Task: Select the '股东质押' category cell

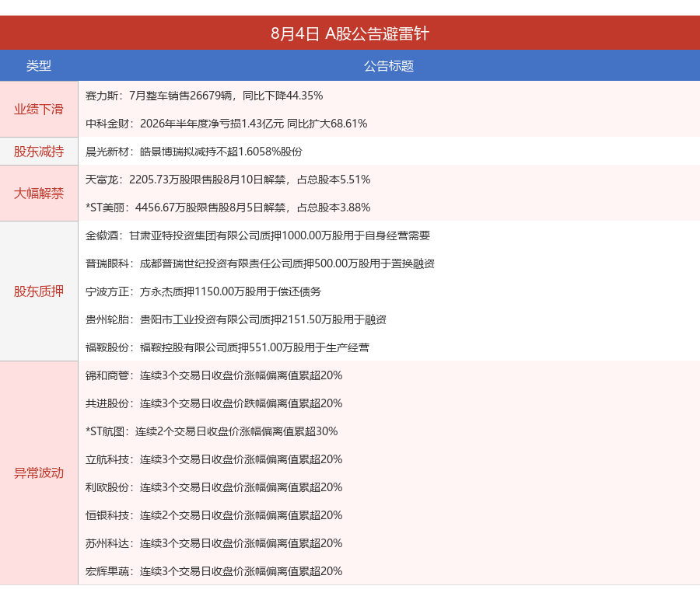Action: (39, 291)
